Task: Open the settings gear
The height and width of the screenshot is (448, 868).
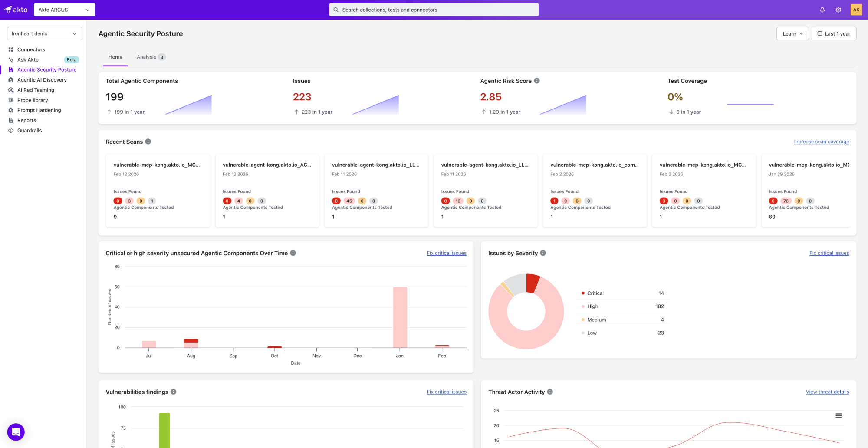Action: (x=838, y=10)
